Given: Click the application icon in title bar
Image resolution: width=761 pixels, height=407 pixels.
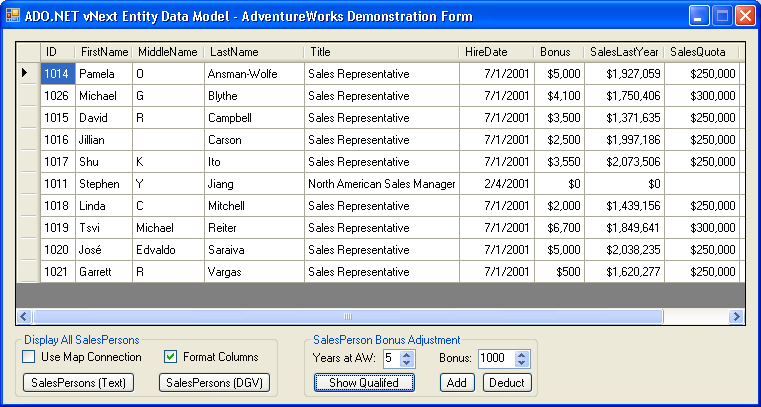Looking at the screenshot, I should (x=13, y=16).
